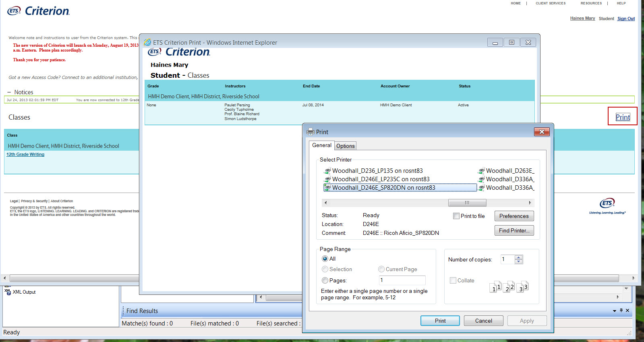
Task: Click the Sign Out link
Action: [626, 19]
